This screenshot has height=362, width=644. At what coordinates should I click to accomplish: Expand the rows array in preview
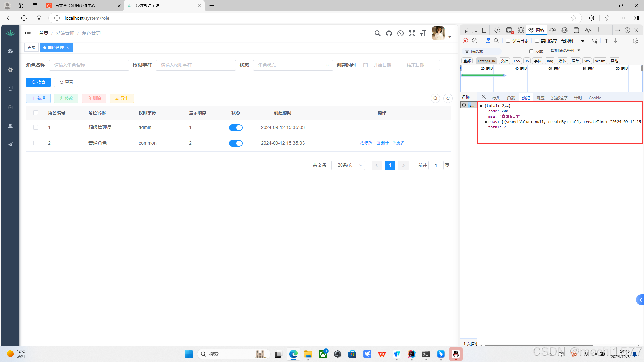(x=486, y=122)
